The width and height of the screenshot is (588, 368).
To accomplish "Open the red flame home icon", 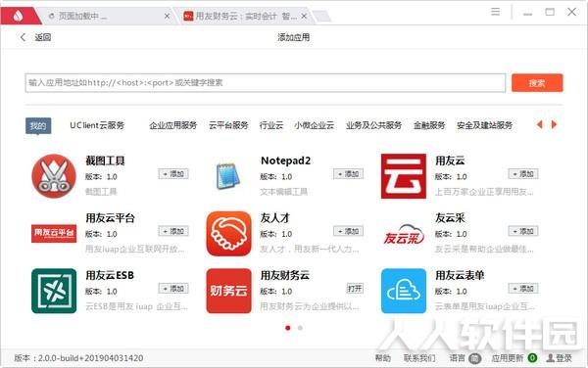I will pyautogui.click(x=18, y=16).
